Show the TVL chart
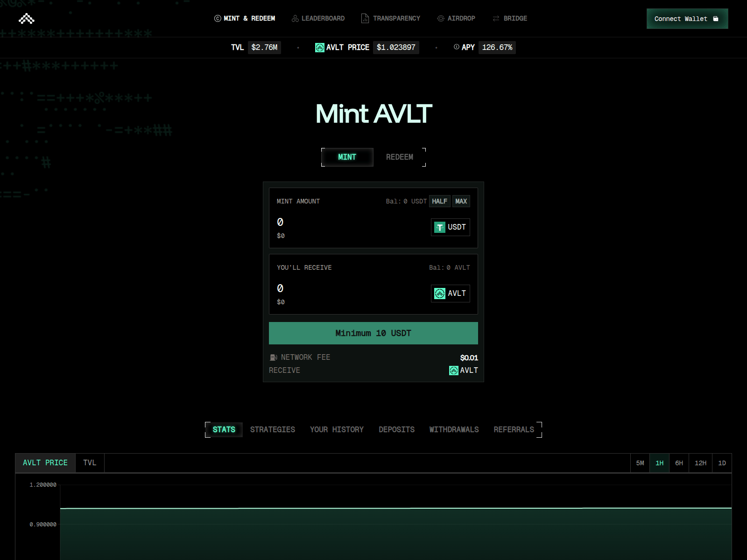This screenshot has width=747, height=560. [90, 463]
